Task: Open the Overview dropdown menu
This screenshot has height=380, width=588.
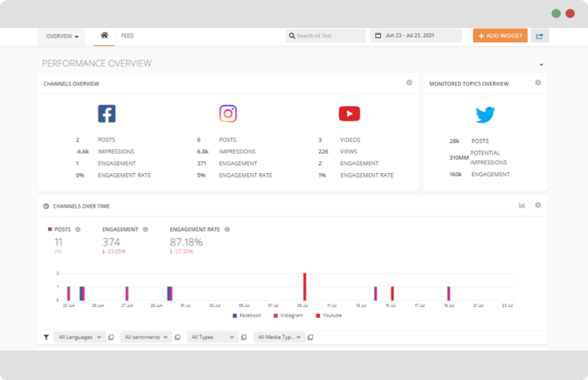Action: pos(62,36)
